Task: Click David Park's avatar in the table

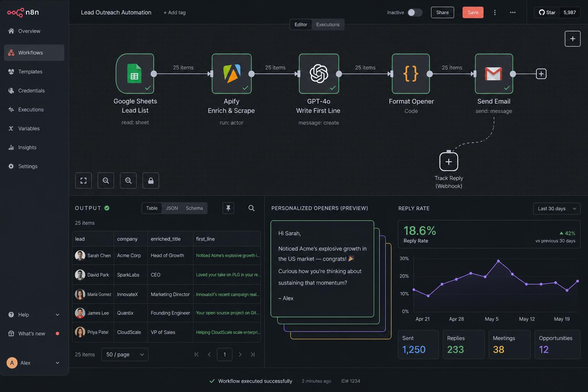Action: (80, 275)
